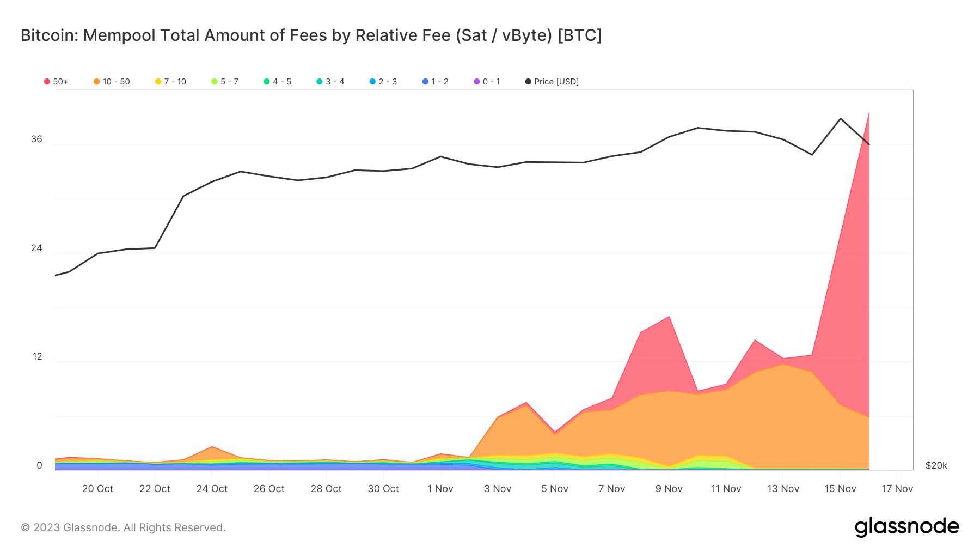This screenshot has height=552, width=980.
Task: Toggle the 7 - 10 legend series
Action: click(170, 82)
